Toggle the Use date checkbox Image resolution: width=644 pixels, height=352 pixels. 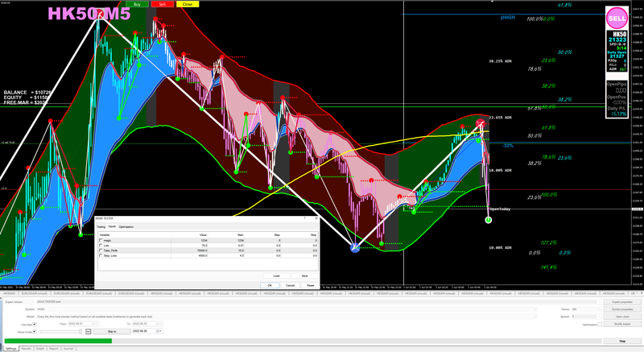(x=35, y=324)
